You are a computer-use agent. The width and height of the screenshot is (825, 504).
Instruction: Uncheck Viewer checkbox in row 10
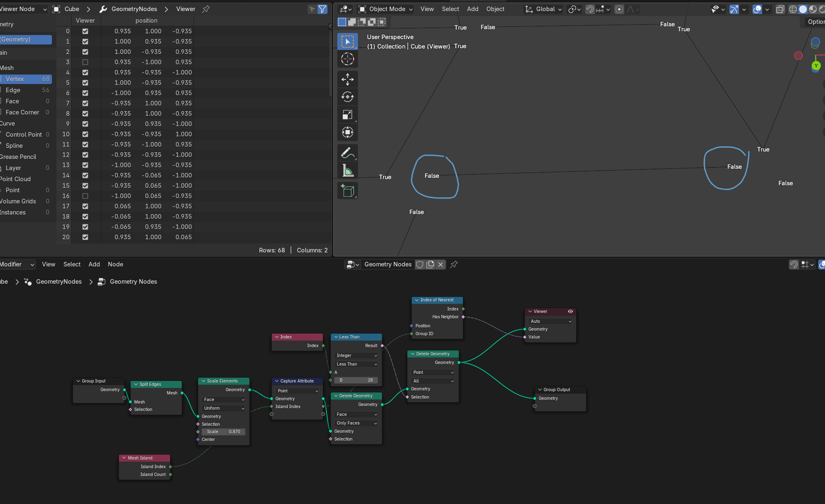point(85,134)
